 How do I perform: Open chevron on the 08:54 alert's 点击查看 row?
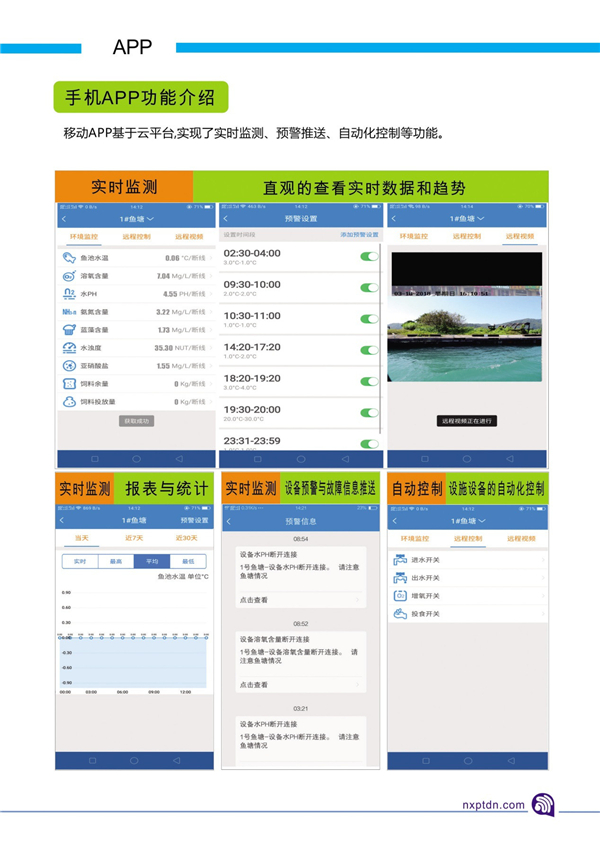tap(358, 600)
